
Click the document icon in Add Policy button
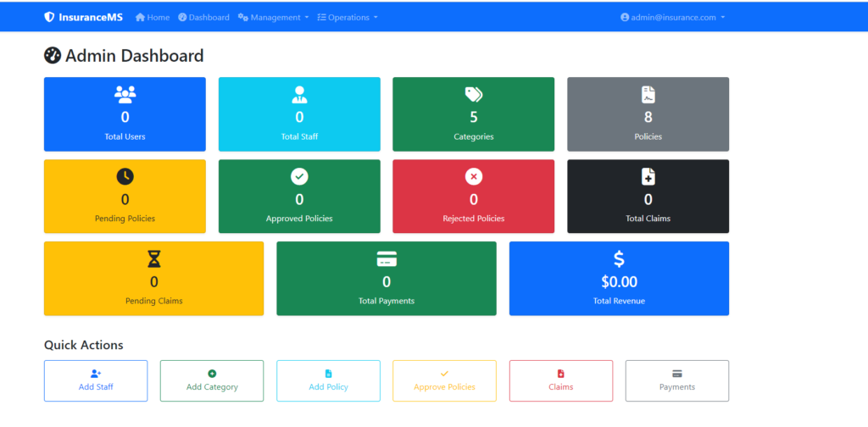pos(328,374)
